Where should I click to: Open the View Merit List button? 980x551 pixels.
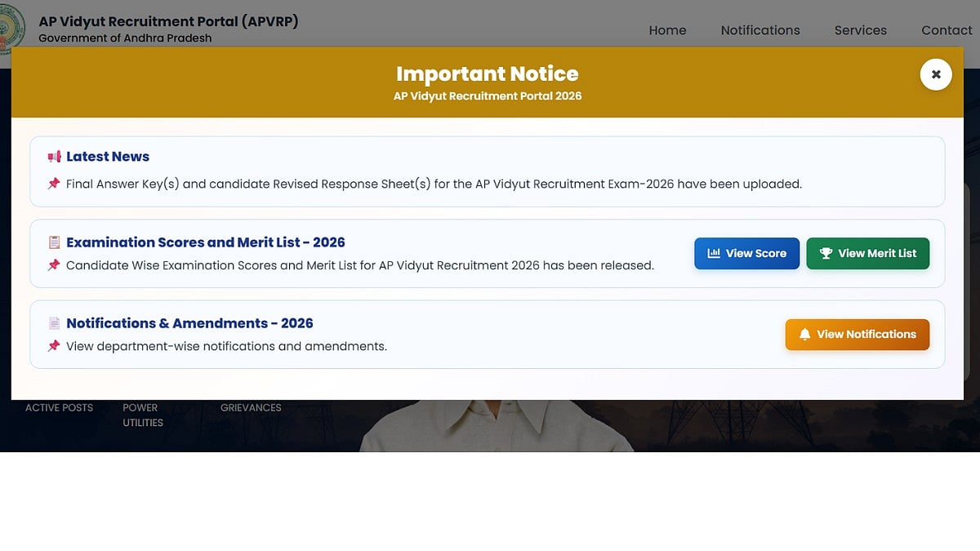pos(868,253)
